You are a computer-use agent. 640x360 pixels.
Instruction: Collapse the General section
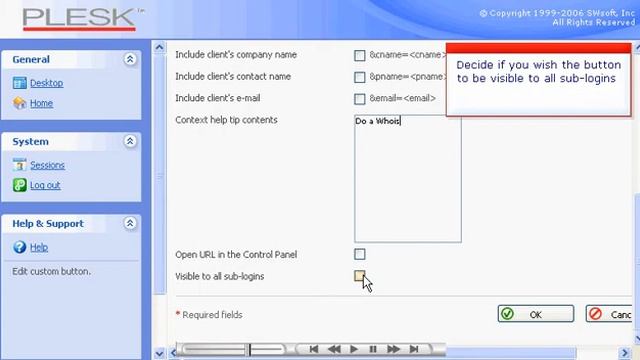130,59
